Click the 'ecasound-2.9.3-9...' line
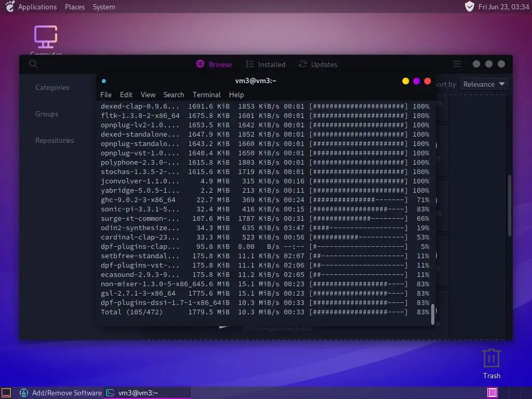This screenshot has width=532, height=399. pyautogui.click(x=264, y=274)
